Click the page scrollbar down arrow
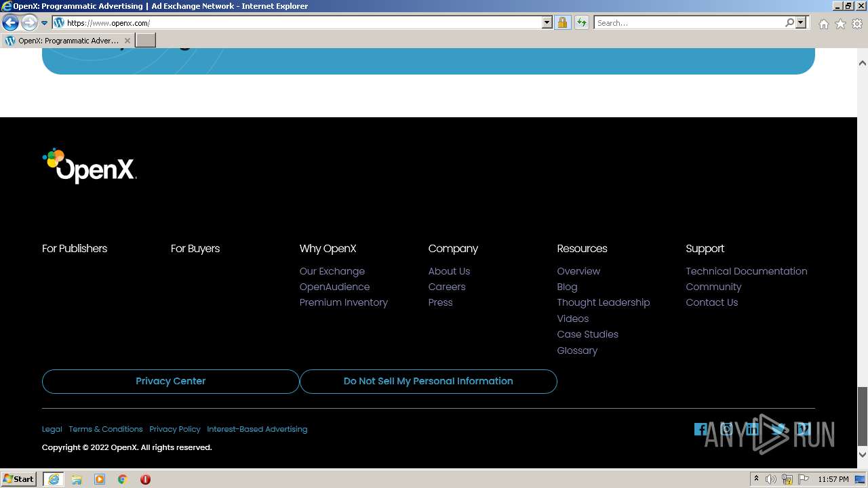Viewport: 868px width, 488px height. click(x=863, y=454)
